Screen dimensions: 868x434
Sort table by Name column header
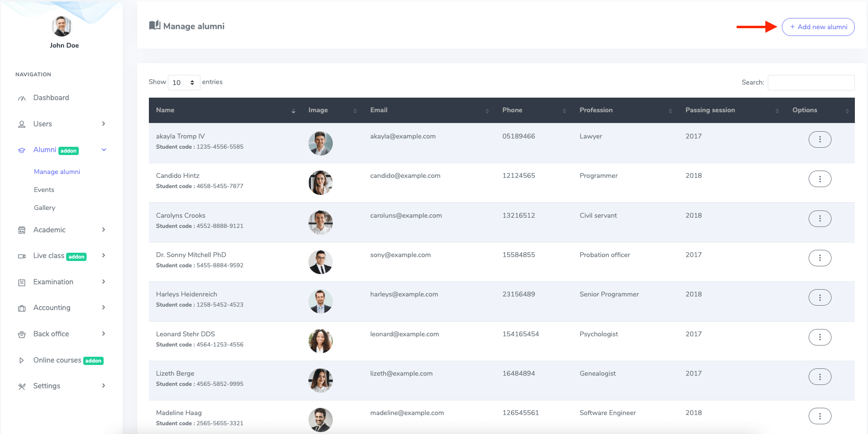click(x=165, y=110)
